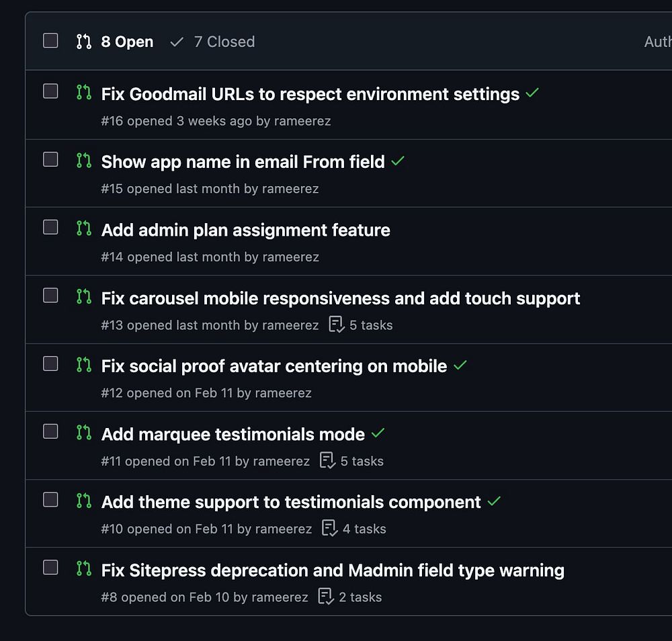Click the checks status icon for 'Fix social proof avatar centering'
672x641 pixels.
click(x=460, y=366)
